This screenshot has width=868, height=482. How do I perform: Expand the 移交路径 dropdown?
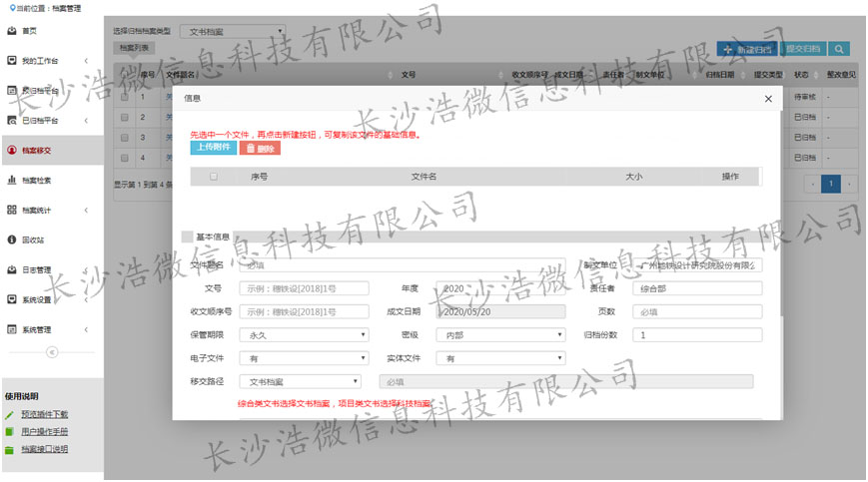[300, 381]
